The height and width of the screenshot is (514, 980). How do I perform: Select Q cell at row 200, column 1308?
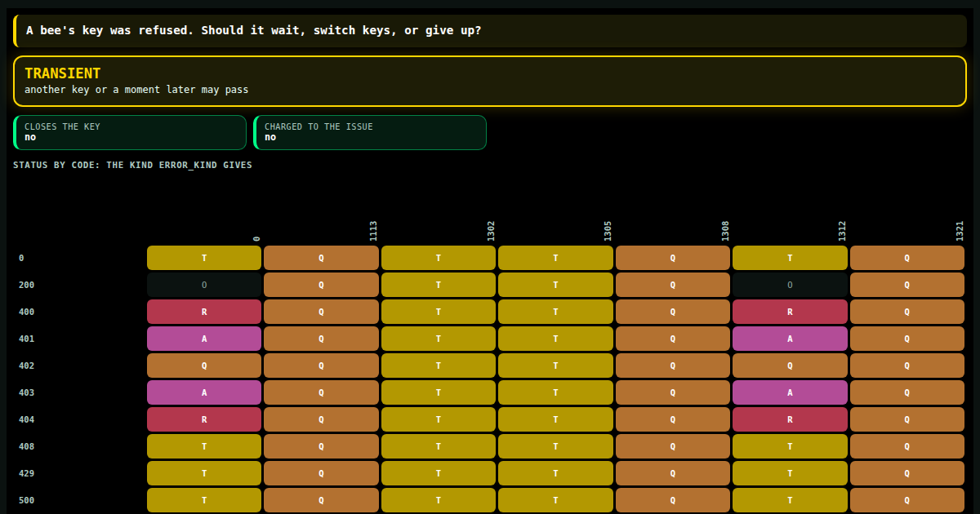click(673, 285)
